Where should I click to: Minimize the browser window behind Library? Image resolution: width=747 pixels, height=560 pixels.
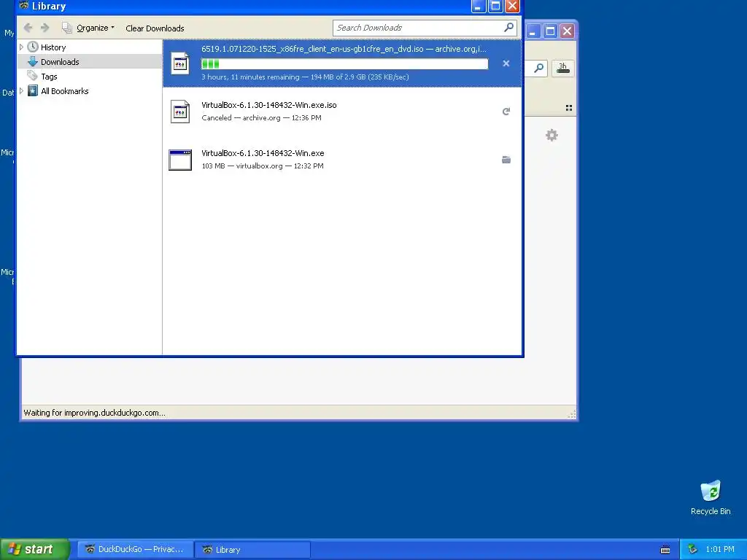coord(533,31)
